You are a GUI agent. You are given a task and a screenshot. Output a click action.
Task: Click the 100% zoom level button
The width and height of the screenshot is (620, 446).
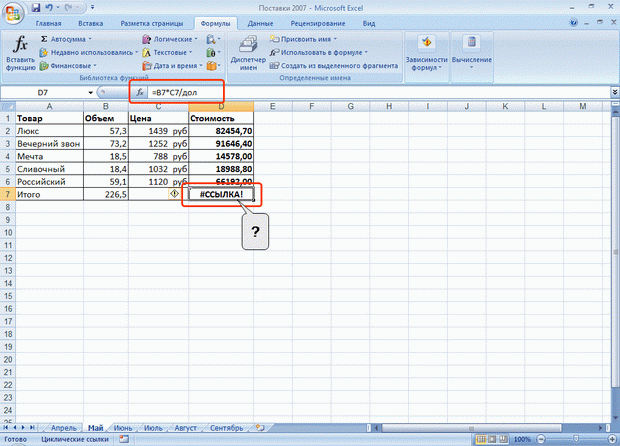point(522,439)
